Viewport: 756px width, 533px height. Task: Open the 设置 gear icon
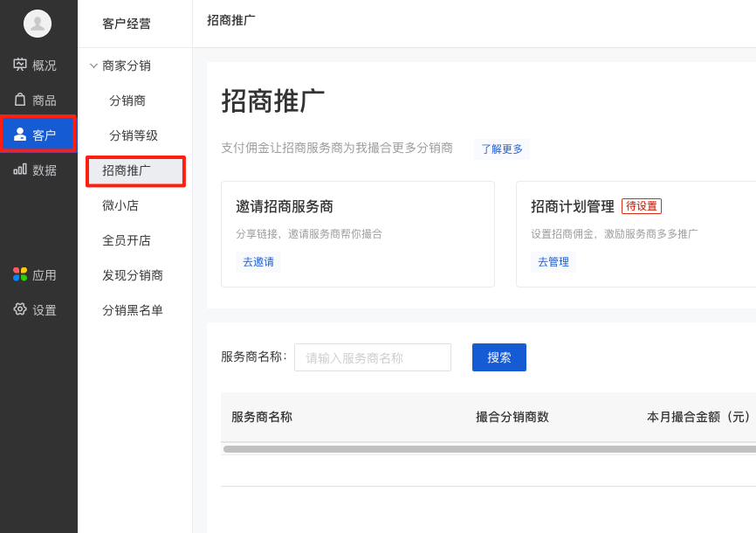click(20, 309)
